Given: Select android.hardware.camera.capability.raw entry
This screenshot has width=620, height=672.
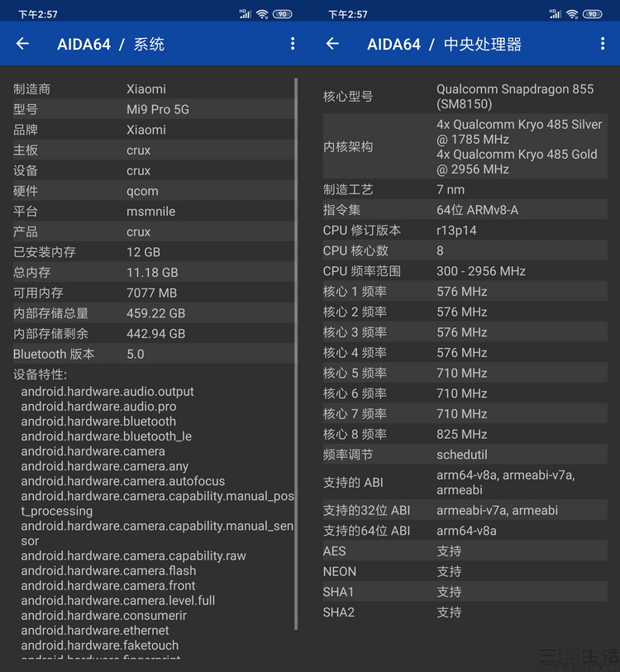Looking at the screenshot, I should coord(133,555).
